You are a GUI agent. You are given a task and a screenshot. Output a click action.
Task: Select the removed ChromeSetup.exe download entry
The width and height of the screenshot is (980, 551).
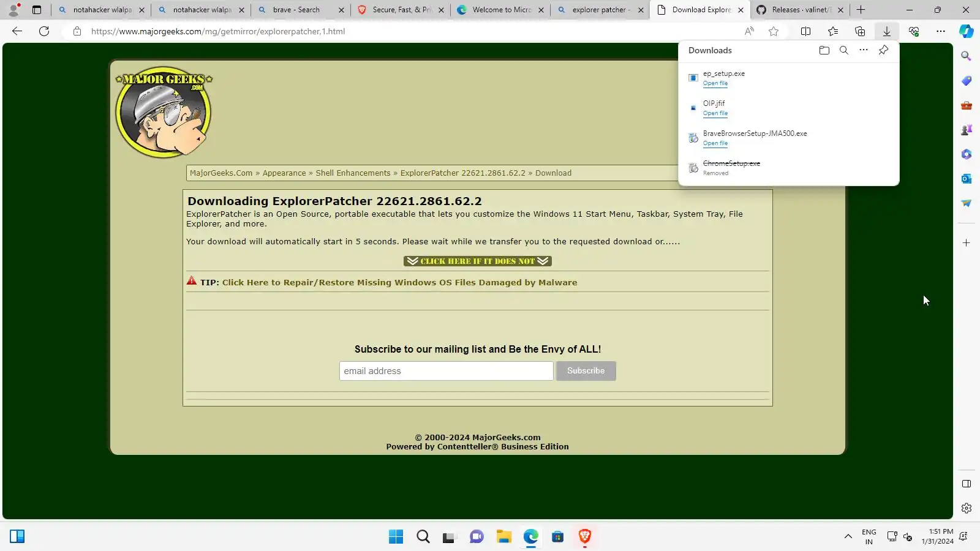click(x=788, y=168)
